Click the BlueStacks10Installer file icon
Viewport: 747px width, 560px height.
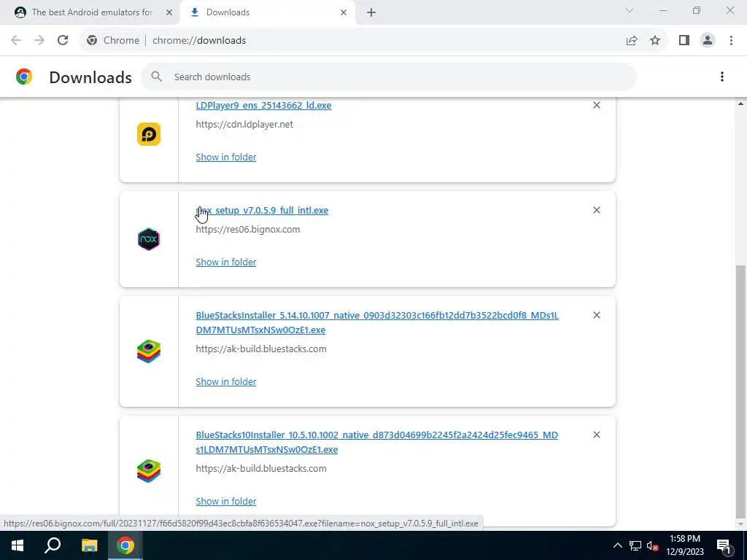(x=149, y=471)
